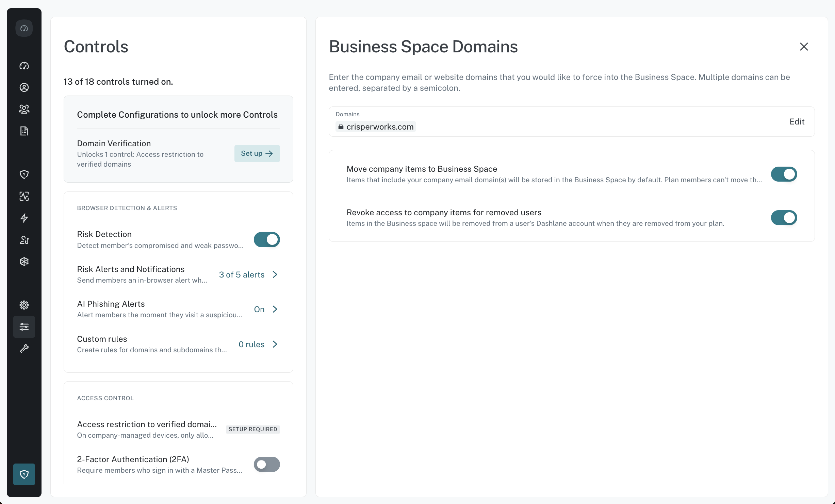Click the Custom rules label
This screenshot has height=504, width=835.
click(x=102, y=339)
